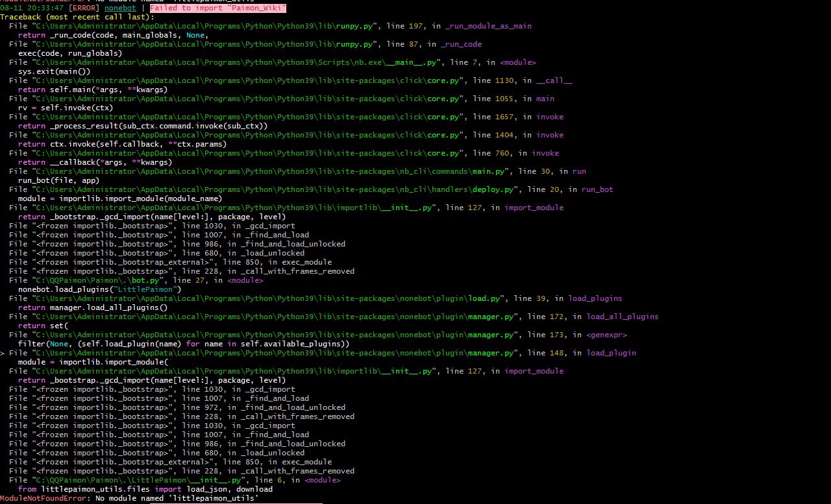The image size is (831, 504).
Task: Click the 'run_bot(file, app)' code line
Action: (58, 180)
